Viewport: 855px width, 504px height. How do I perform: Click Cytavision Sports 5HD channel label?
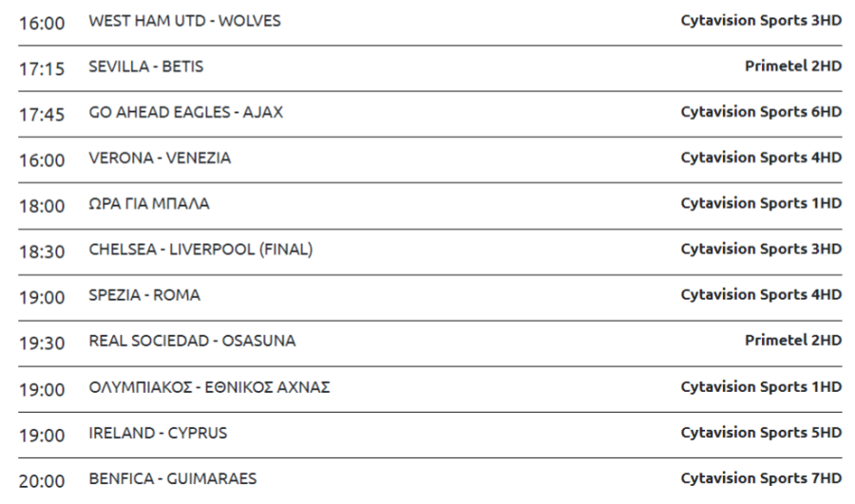point(761,433)
